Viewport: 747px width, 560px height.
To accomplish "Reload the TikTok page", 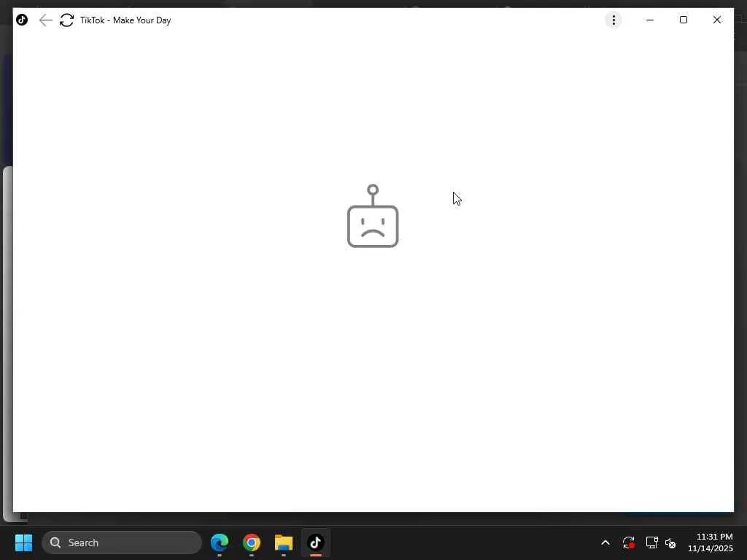I will 66,20.
